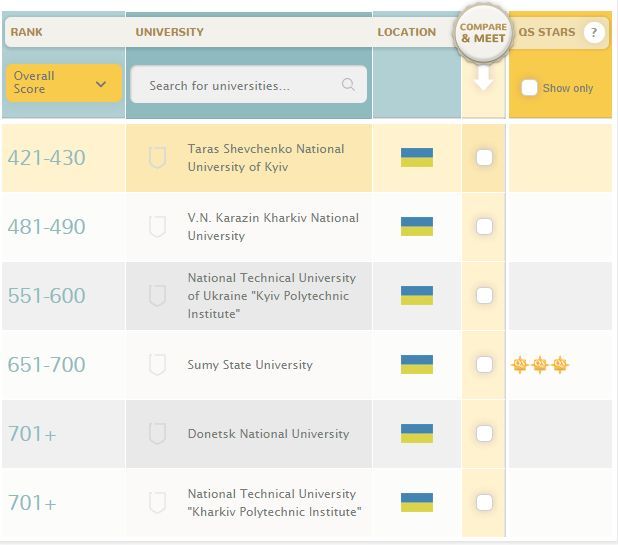The height and width of the screenshot is (545, 618).
Task: Click the rank value 551-600
Action: click(47, 296)
